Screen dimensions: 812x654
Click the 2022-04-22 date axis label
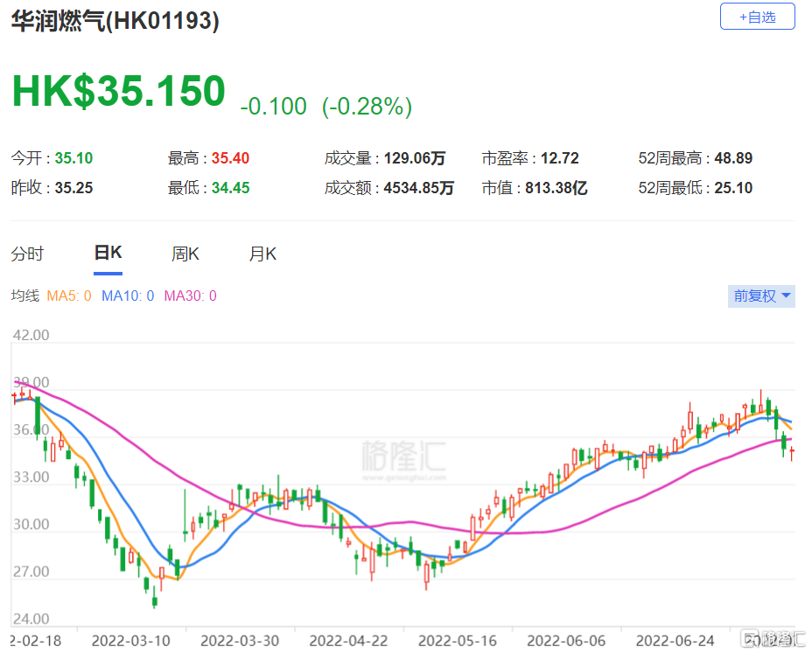[x=348, y=641]
